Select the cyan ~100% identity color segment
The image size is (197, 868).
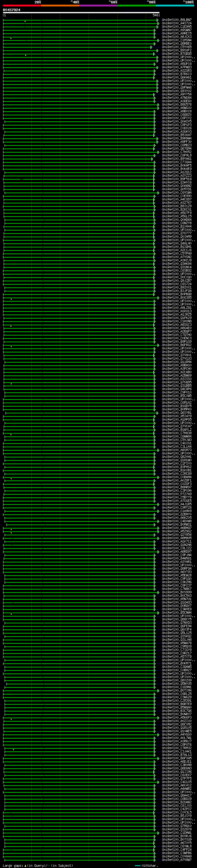click(x=175, y=6)
